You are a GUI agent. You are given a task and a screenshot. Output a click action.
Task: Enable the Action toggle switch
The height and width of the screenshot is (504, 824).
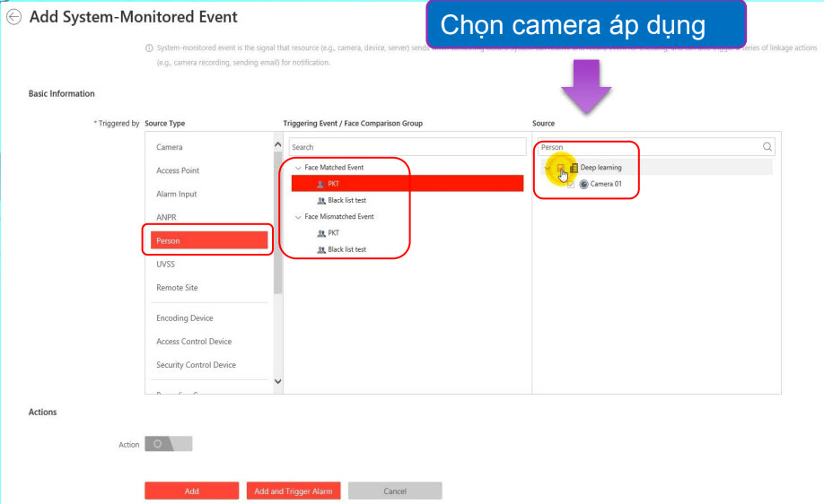[168, 444]
